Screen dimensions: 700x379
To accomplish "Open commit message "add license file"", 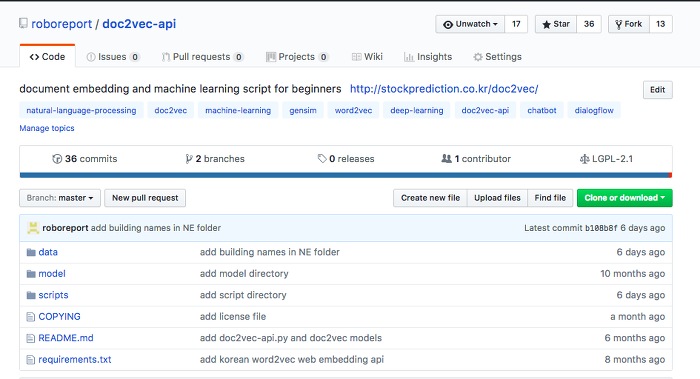I will point(233,317).
